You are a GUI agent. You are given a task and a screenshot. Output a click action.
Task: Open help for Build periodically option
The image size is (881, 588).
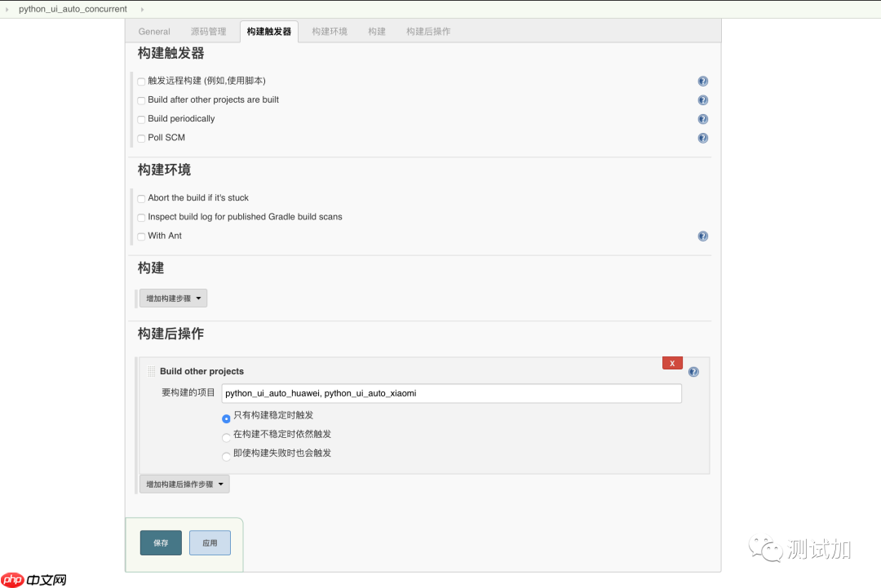(703, 119)
